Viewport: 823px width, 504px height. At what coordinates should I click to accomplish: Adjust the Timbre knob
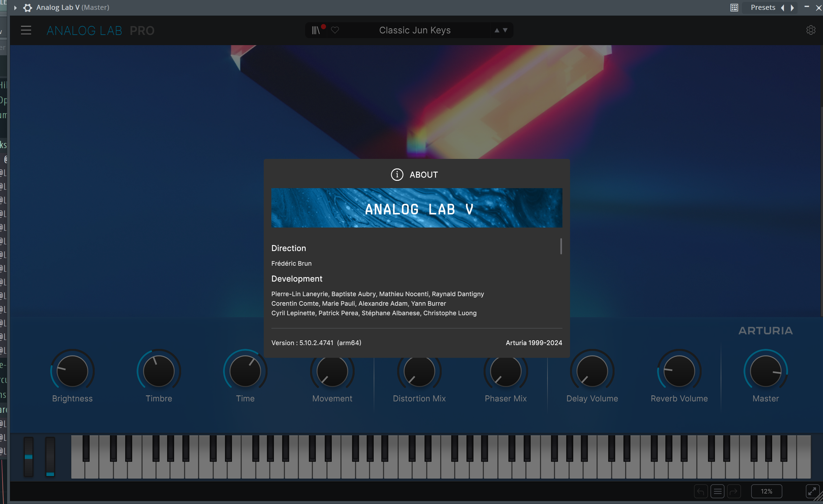click(x=159, y=371)
